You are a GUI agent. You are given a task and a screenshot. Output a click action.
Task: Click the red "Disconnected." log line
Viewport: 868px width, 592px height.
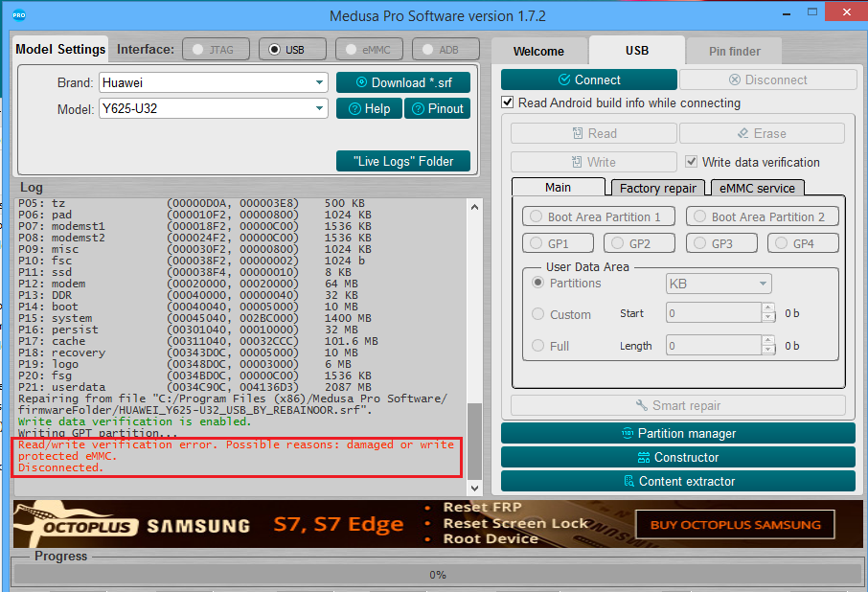click(x=61, y=467)
